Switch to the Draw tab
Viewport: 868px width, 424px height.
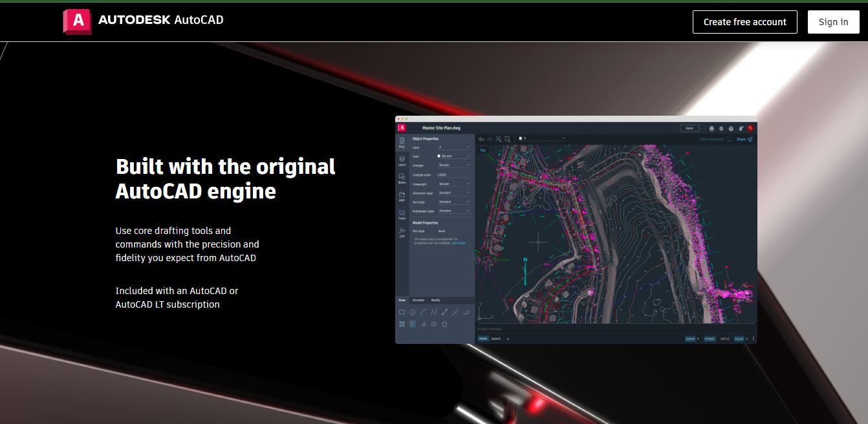click(x=402, y=301)
